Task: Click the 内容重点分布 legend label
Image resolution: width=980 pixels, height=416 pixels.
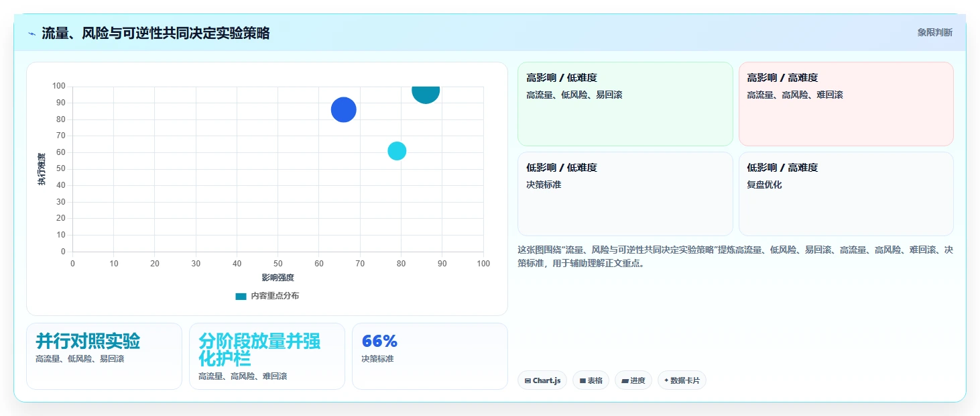Action: click(x=275, y=296)
